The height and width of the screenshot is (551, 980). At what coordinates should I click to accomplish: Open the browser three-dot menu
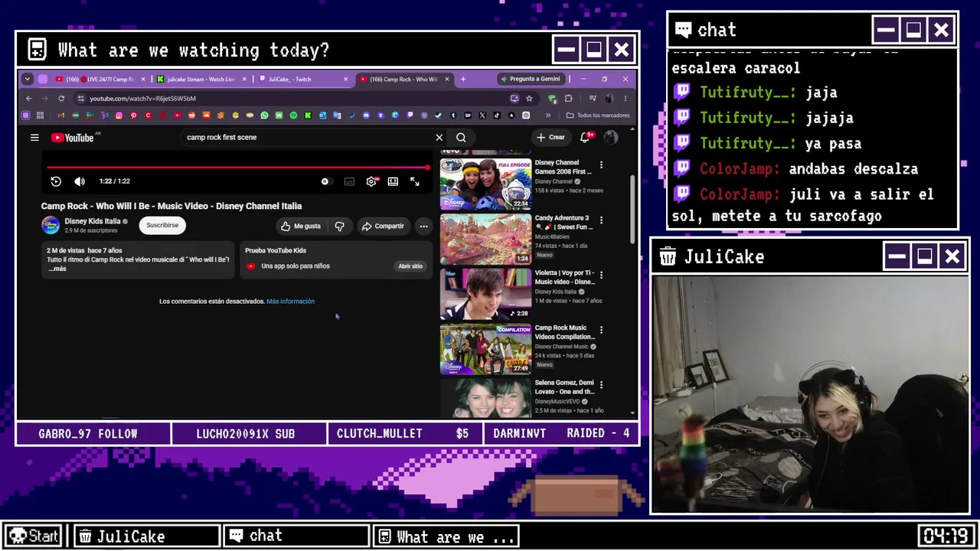point(626,99)
